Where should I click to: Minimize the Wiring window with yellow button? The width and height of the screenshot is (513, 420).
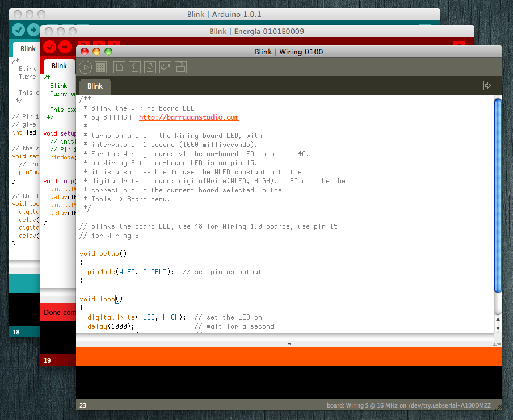click(96, 52)
